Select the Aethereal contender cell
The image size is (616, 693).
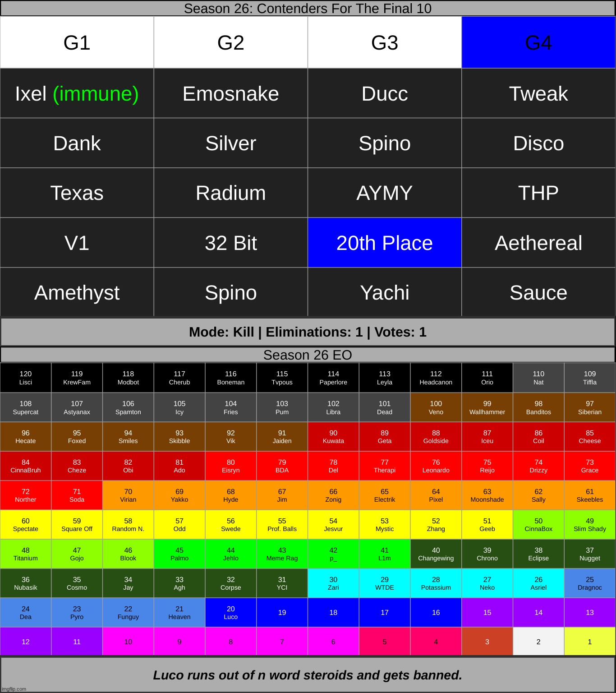[538, 243]
